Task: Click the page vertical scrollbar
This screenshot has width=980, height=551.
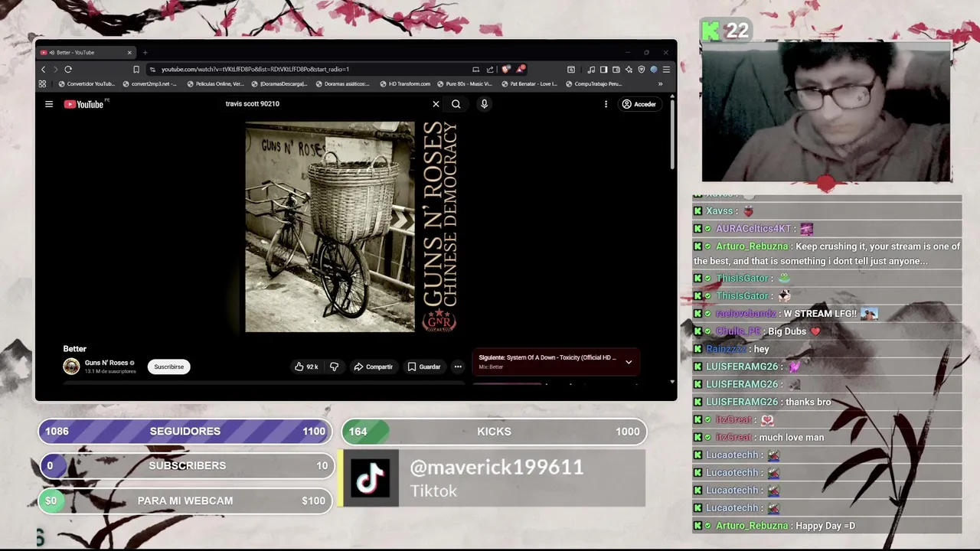Action: (672, 133)
